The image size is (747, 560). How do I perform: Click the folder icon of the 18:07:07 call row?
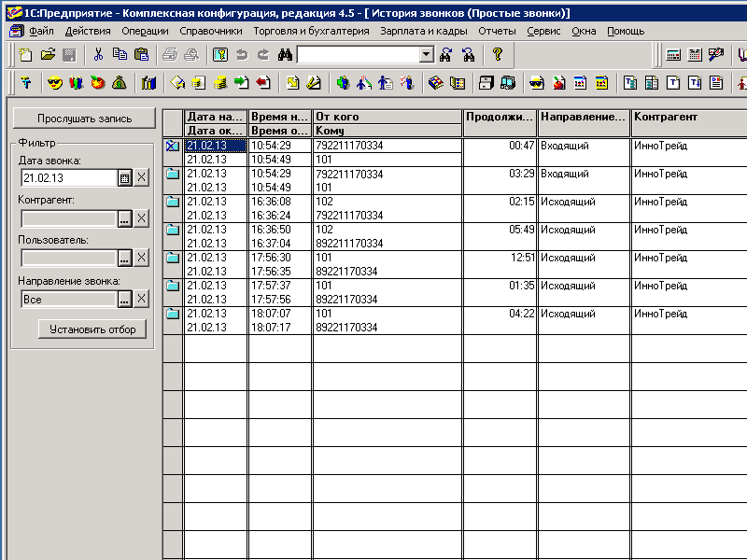[173, 314]
